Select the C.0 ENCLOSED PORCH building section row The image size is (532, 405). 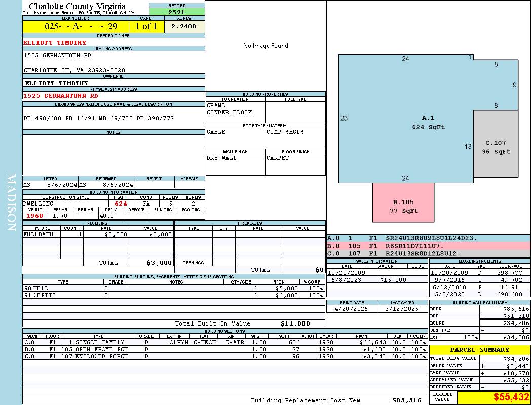tap(223, 356)
